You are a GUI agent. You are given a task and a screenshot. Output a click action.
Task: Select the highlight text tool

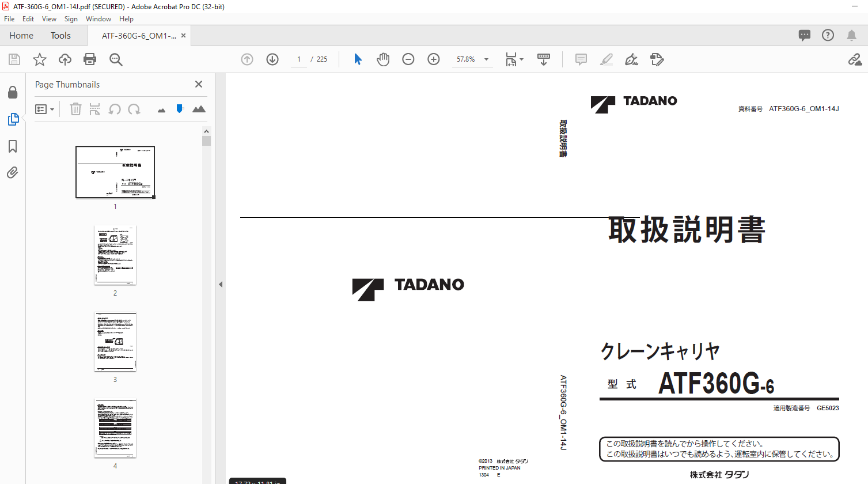[607, 59]
